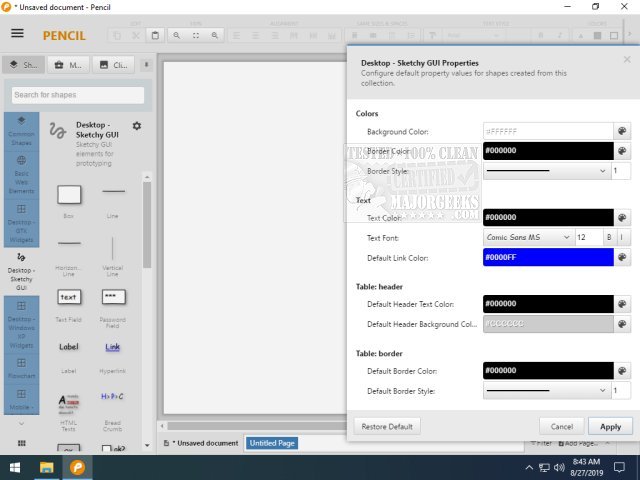Image resolution: width=640 pixels, height=480 pixels.
Task: Click the zoom in magnifier icon
Action: pos(215,36)
